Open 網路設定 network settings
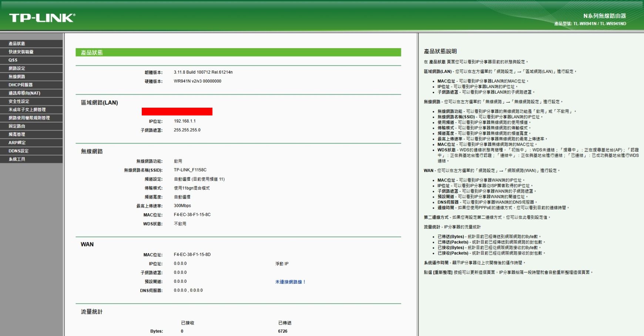644x336 pixels. pos(16,68)
